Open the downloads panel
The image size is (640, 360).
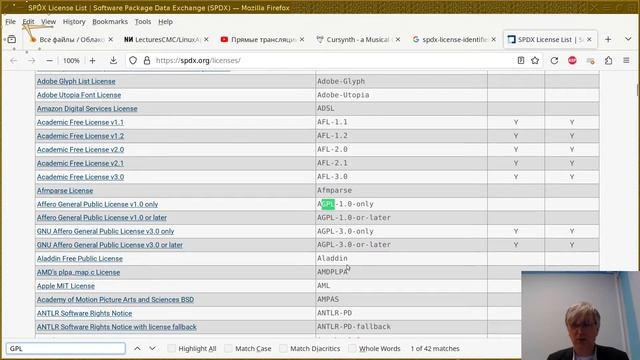(x=113, y=60)
